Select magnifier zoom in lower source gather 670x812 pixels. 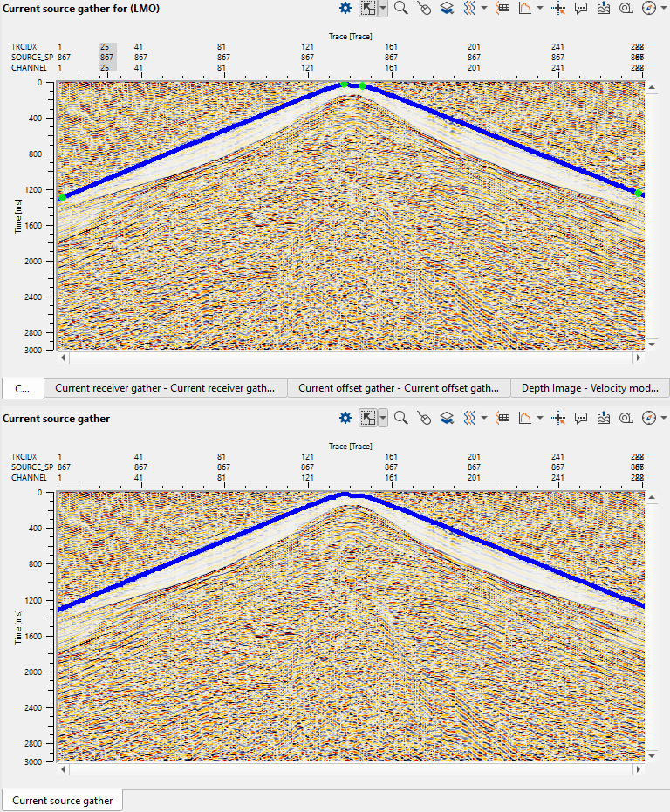click(x=400, y=418)
